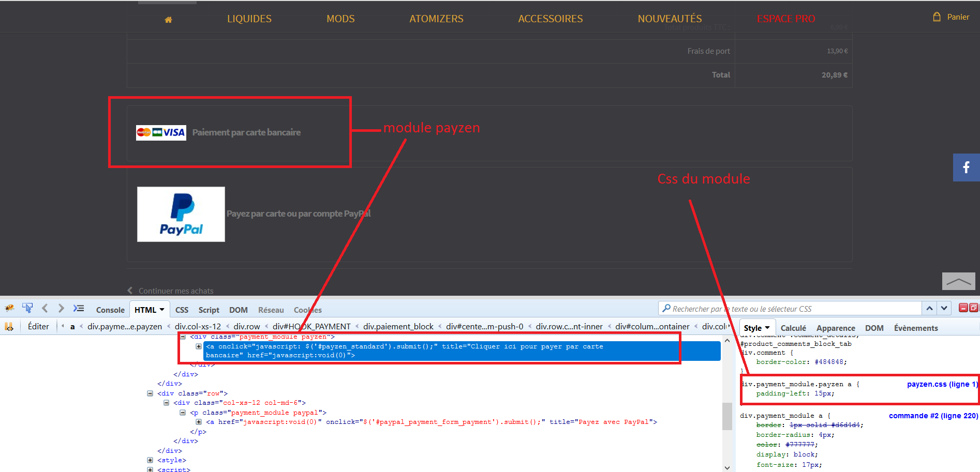980x472 pixels.
Task: Open the ATOMIZERS menu
Action: click(436, 19)
